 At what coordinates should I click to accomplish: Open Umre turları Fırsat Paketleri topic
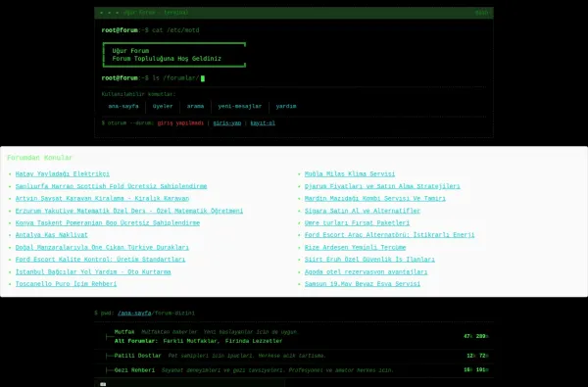click(357, 222)
